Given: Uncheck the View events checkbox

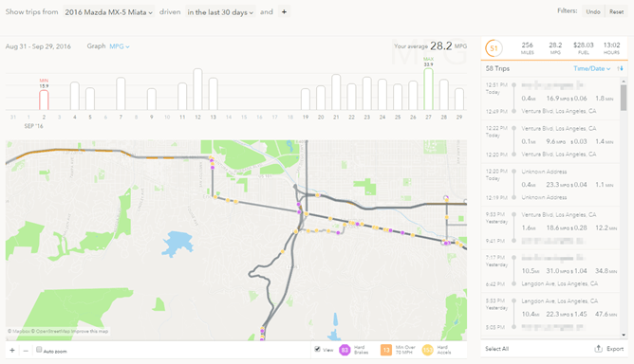Looking at the screenshot, I should click(x=317, y=349).
